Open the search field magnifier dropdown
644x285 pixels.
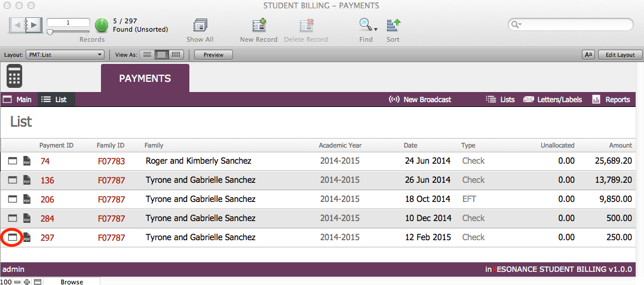[516, 24]
